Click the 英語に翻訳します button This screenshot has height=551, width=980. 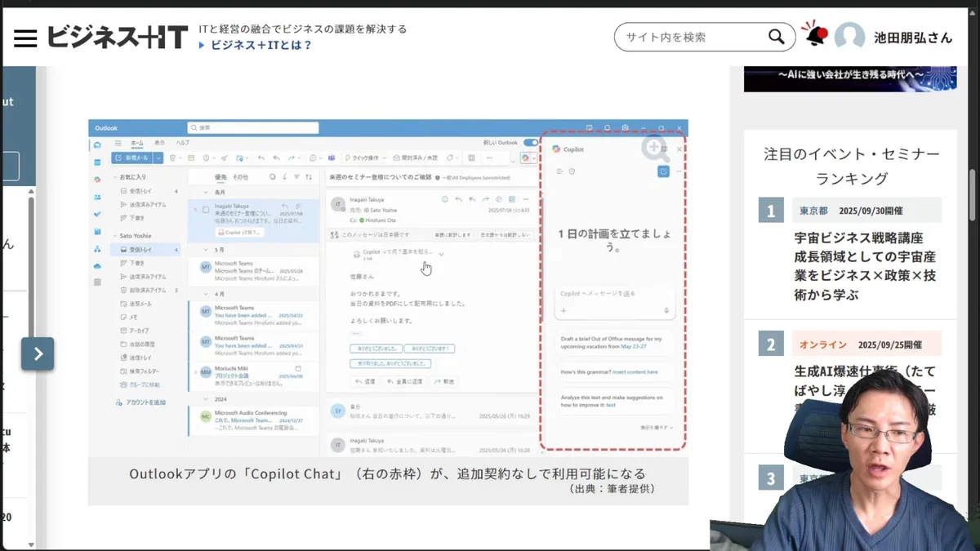pos(452,235)
